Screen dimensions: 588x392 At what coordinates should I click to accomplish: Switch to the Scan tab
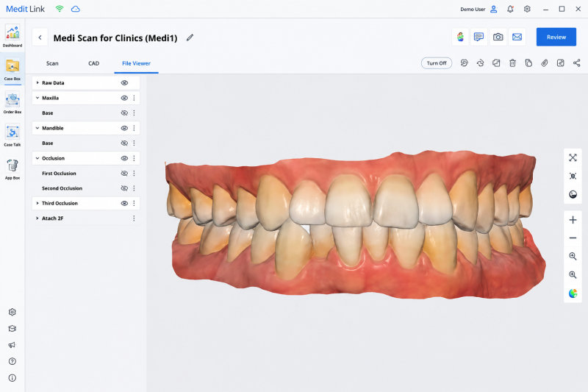coord(52,63)
